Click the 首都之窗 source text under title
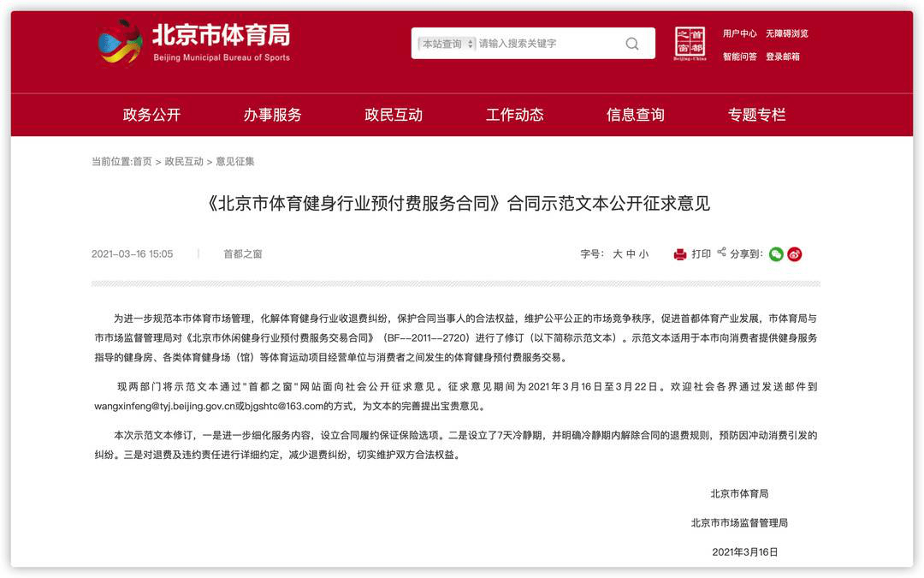The width and height of the screenshot is (924, 578). [x=243, y=254]
